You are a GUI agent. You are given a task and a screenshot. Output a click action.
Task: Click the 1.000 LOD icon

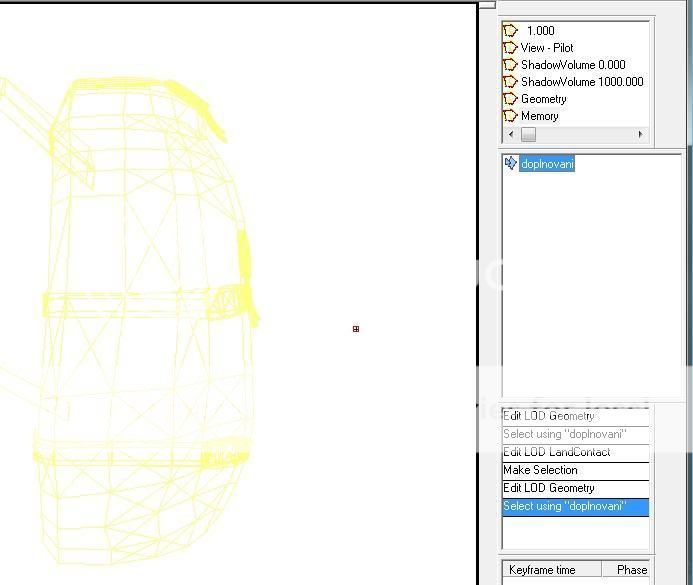[x=510, y=31]
